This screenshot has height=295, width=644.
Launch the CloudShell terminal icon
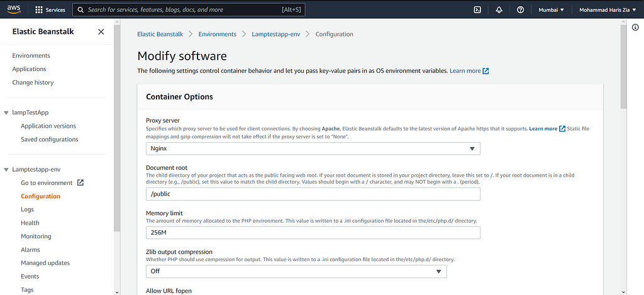coord(477,10)
